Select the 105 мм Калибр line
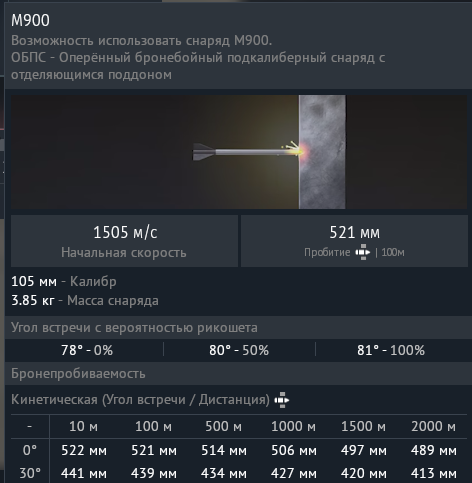Viewport: 472px width, 483px height. [64, 282]
